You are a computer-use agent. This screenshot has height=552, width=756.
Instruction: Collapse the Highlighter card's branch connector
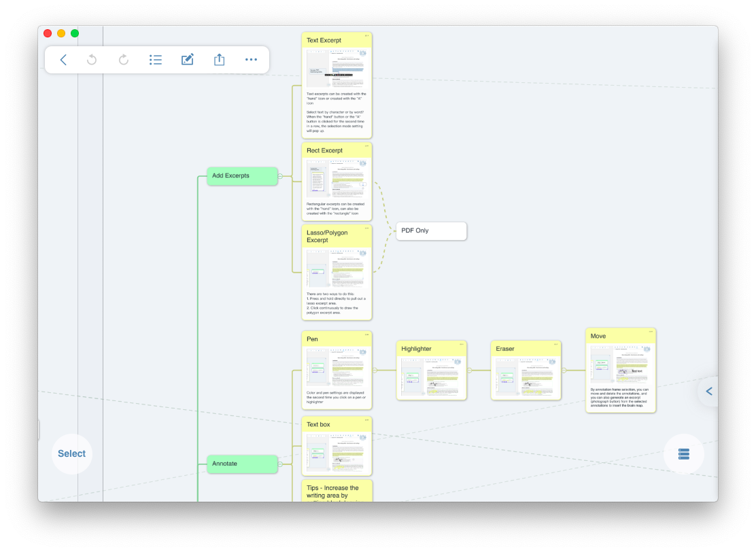[469, 370]
